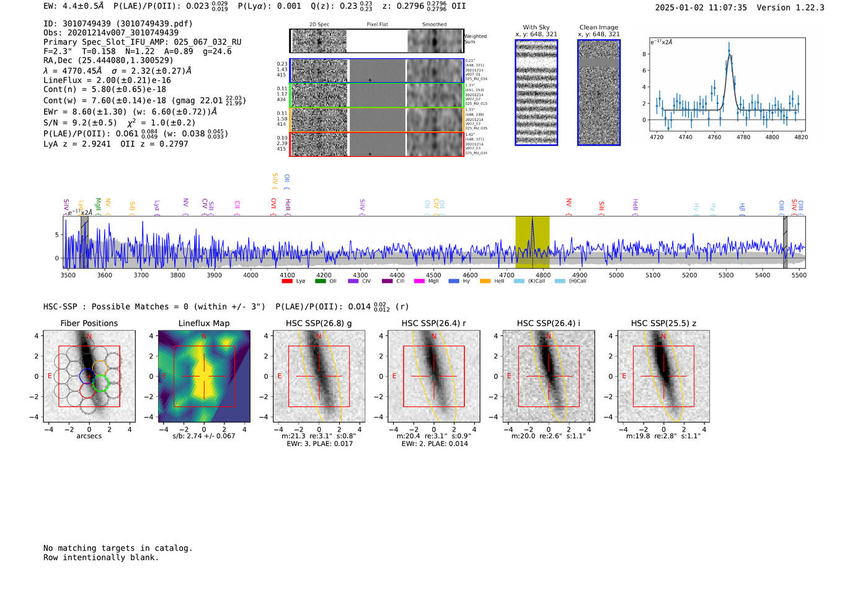This screenshot has width=868, height=591.
Task: Open the HSC SSP(25.5) z image
Action: tap(663, 376)
